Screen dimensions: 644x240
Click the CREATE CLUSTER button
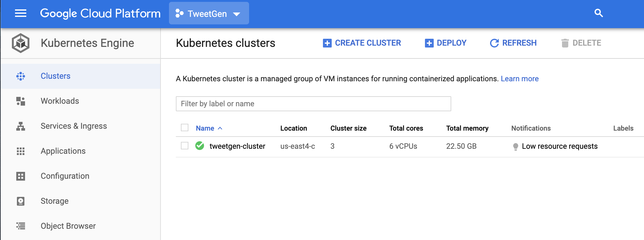[362, 43]
